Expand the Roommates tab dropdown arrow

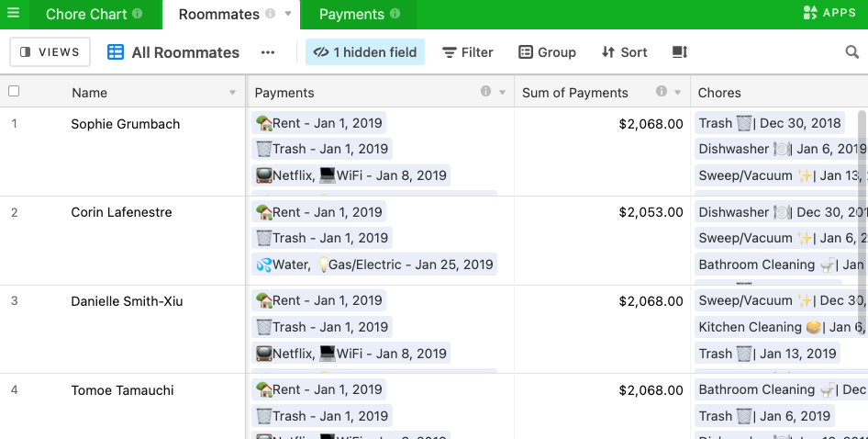(287, 15)
